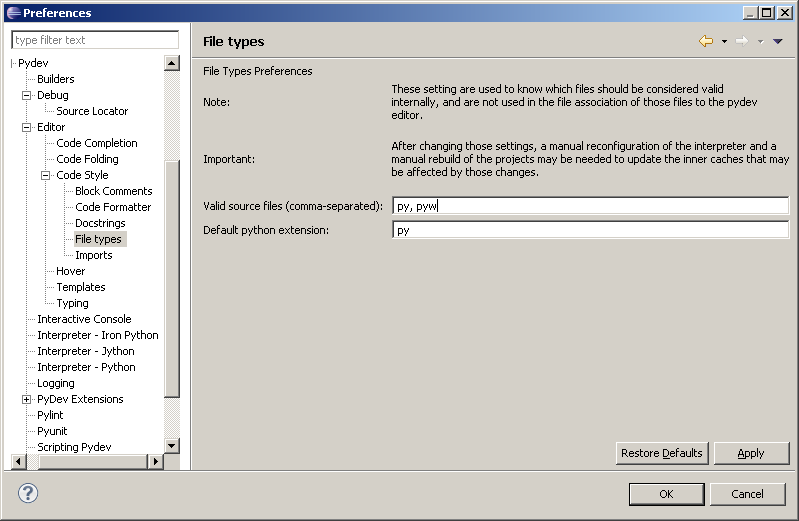
Task: Click inside the type filter text box
Action: (x=95, y=40)
